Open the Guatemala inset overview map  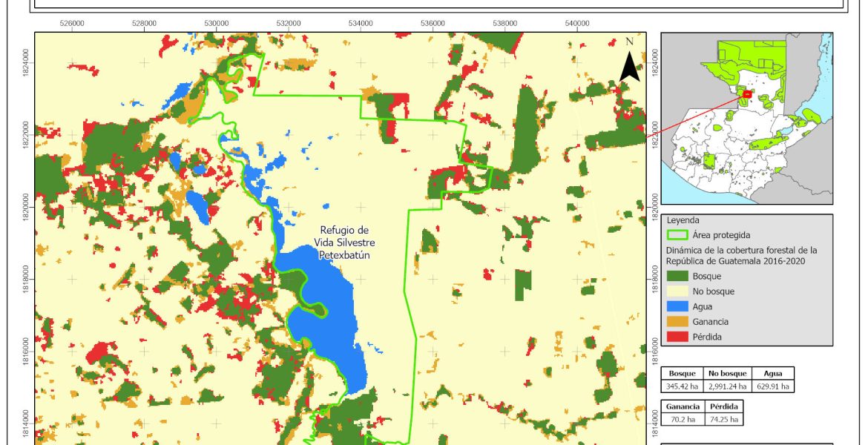[x=746, y=119]
